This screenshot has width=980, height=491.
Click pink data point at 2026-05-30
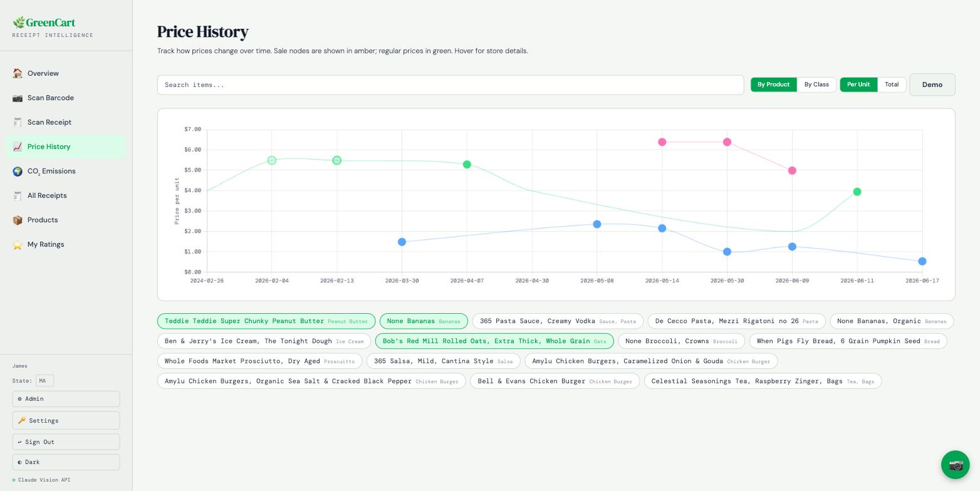coord(727,142)
